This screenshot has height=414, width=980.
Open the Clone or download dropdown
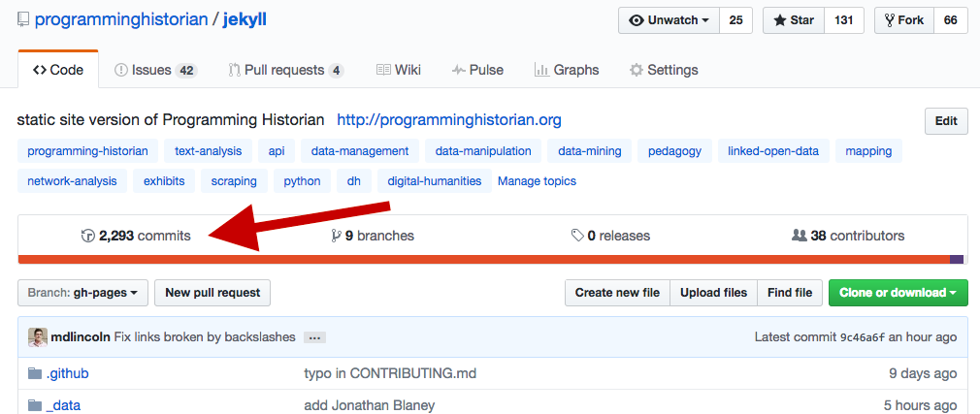(x=898, y=293)
